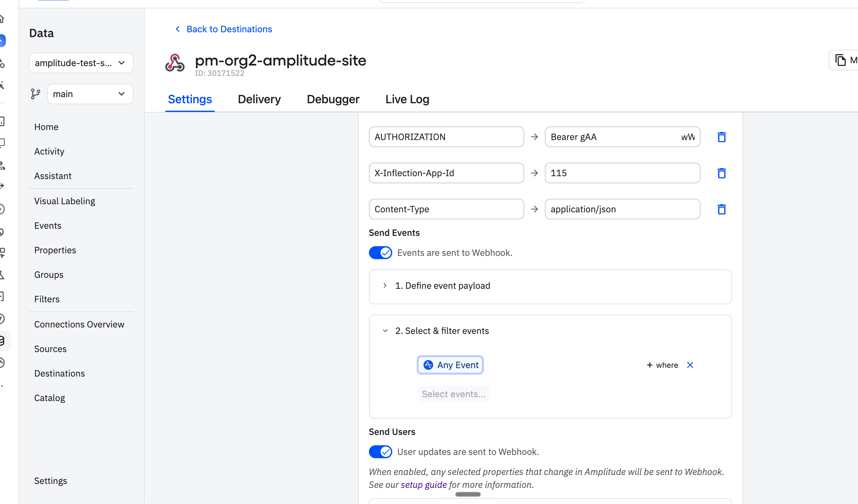Click the copy icon at top right
Image resolution: width=858 pixels, height=504 pixels.
coord(840,60)
